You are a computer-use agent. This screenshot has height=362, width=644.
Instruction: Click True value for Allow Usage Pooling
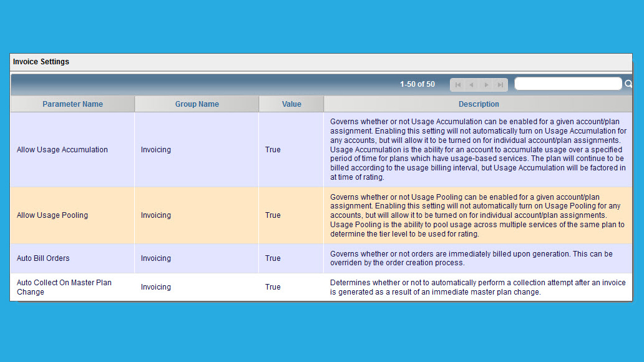tap(273, 215)
